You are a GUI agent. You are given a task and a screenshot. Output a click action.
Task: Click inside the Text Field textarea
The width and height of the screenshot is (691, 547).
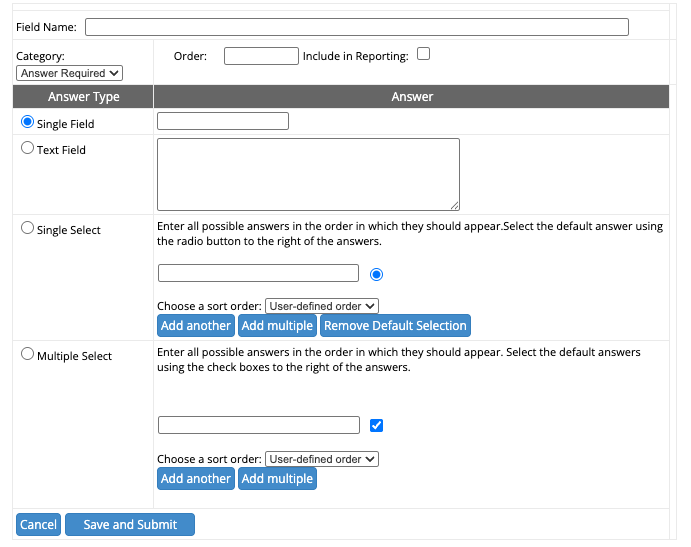click(x=308, y=175)
